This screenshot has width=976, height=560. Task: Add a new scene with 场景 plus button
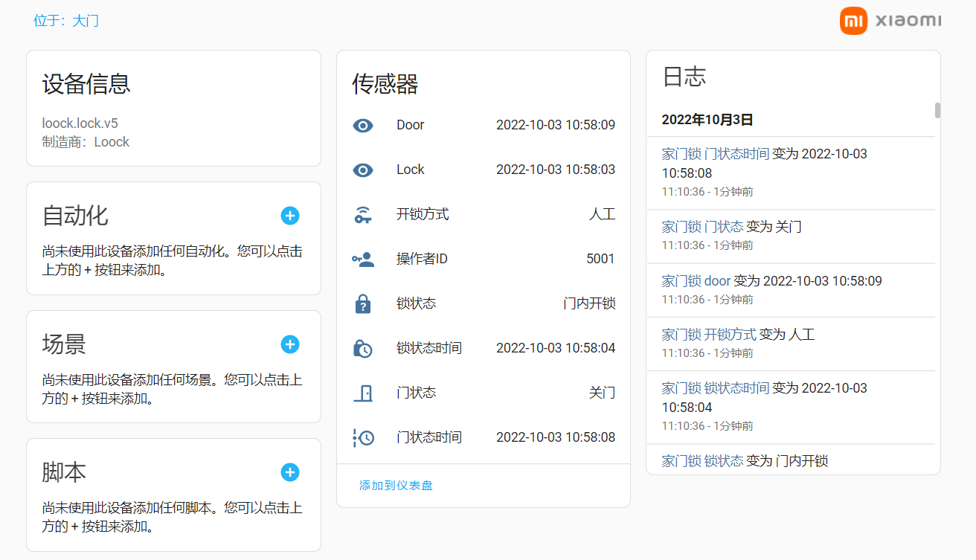[x=290, y=344]
